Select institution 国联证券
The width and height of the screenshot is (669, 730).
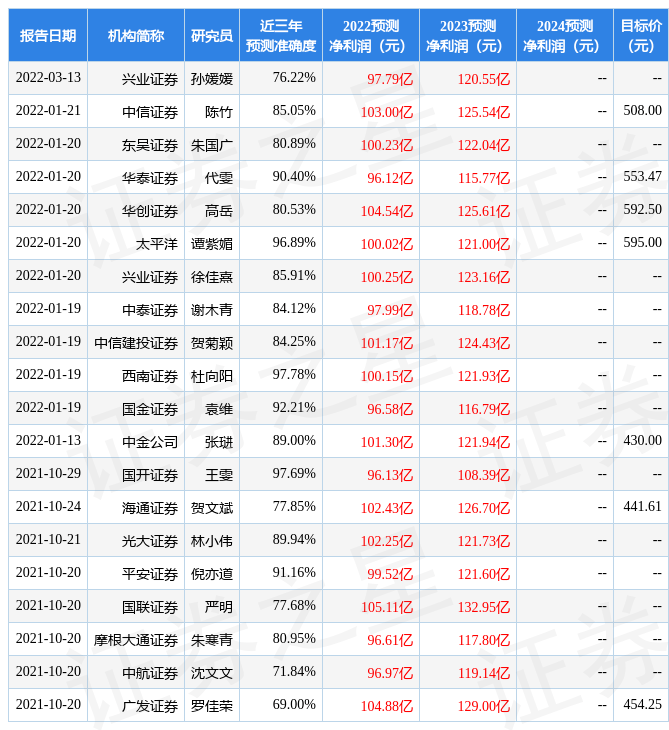(x=150, y=607)
